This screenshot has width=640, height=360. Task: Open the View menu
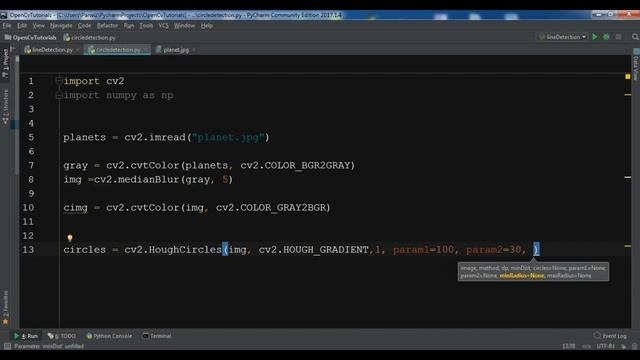[x=38, y=25]
